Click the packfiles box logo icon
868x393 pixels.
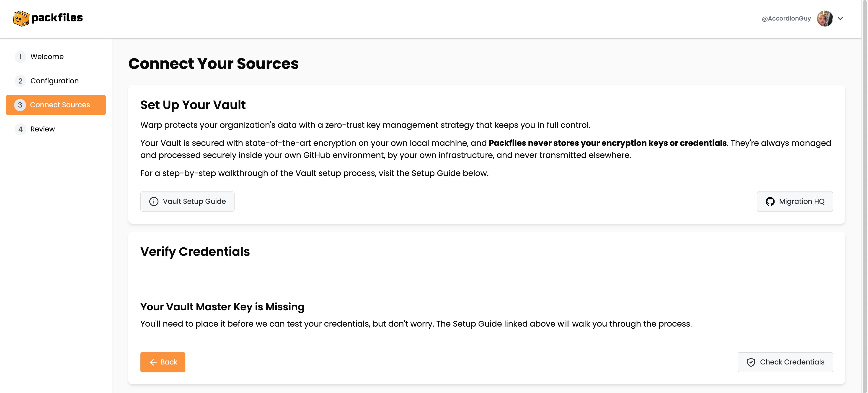(x=21, y=18)
